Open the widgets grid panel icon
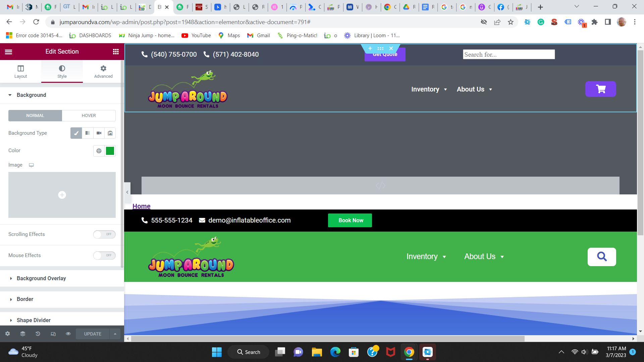 (x=116, y=52)
